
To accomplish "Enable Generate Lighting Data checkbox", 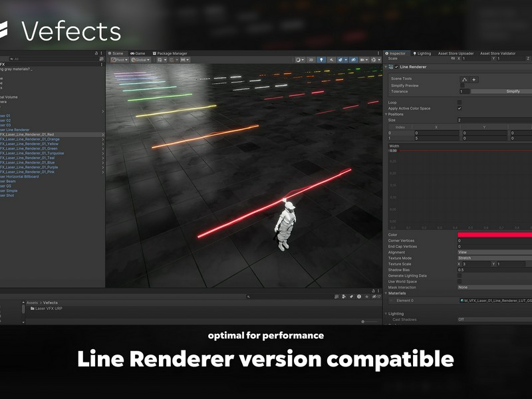I will [460, 275].
